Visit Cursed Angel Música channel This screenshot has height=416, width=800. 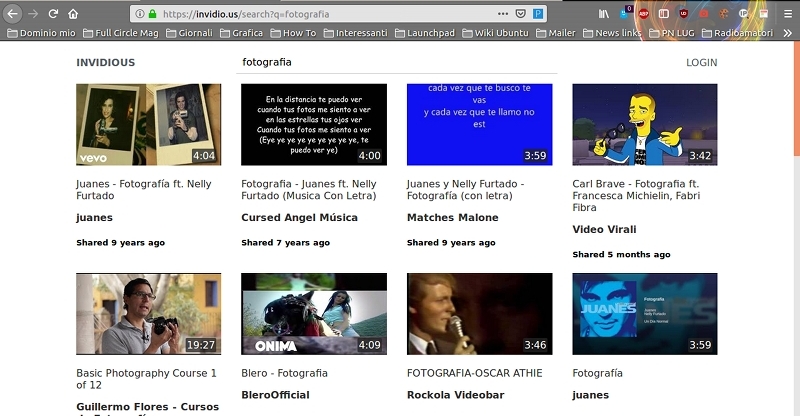click(x=299, y=217)
